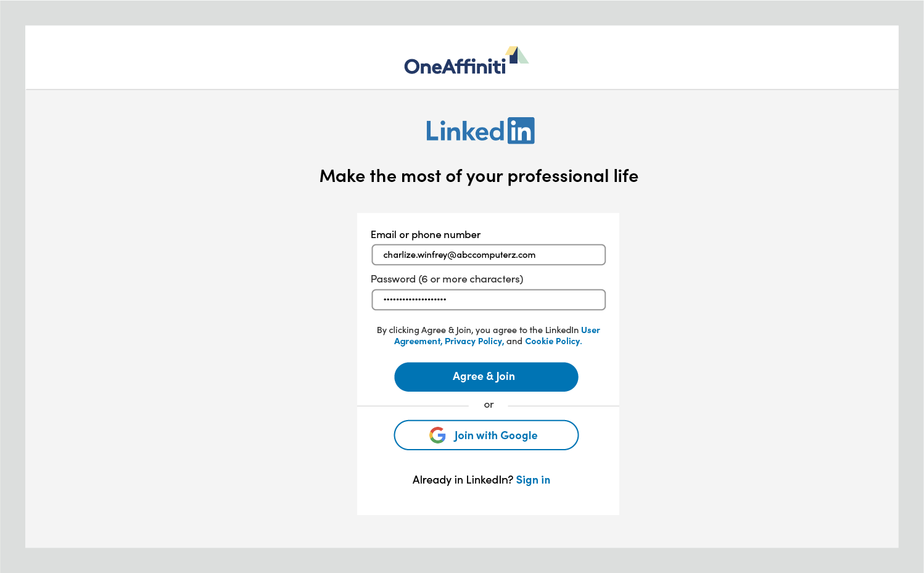This screenshot has height=573, width=924.
Task: Click the "Make the most of your professional life" heading
Action: 479,176
